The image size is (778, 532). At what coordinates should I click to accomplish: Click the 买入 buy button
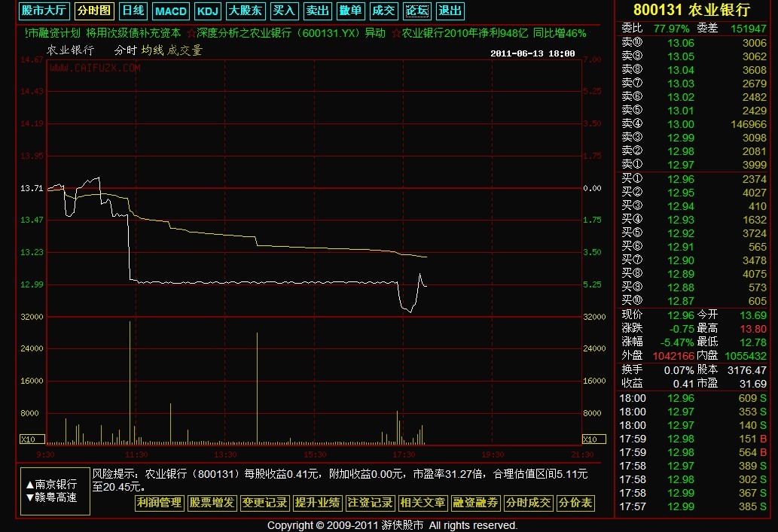pyautogui.click(x=284, y=11)
